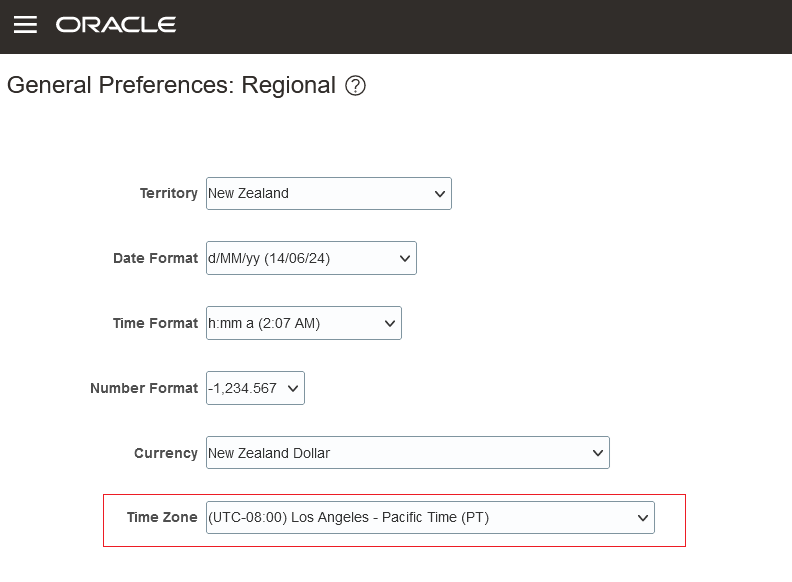Open the Territory dropdown showing New Zealand
The width and height of the screenshot is (792, 582).
coord(329,193)
